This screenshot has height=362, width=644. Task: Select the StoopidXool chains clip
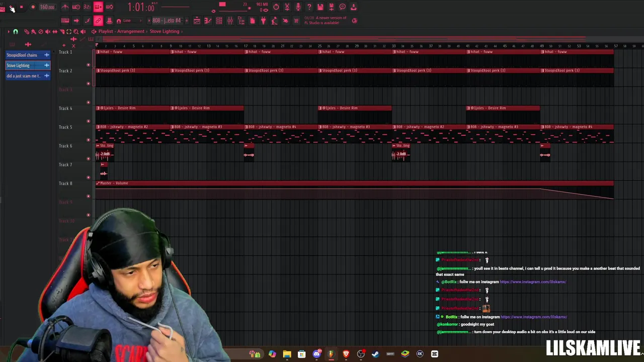(x=28, y=55)
